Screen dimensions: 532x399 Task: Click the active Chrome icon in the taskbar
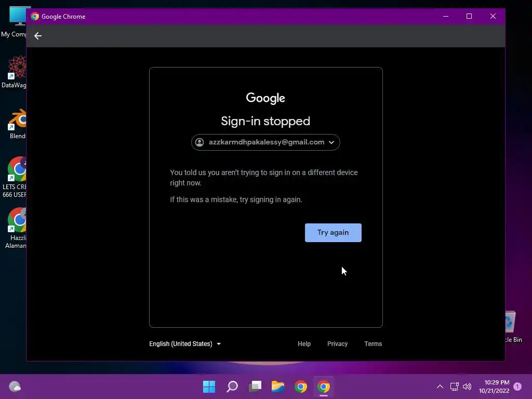[x=324, y=387]
